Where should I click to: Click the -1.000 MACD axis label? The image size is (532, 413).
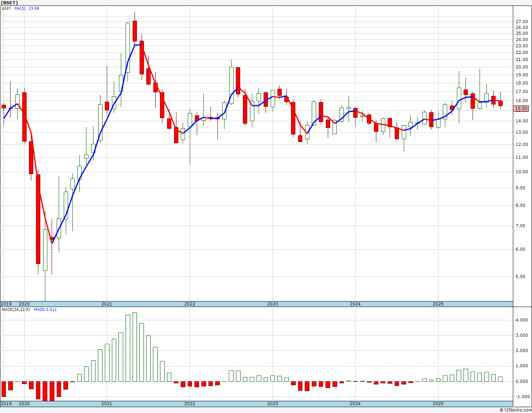[x=521, y=397]
